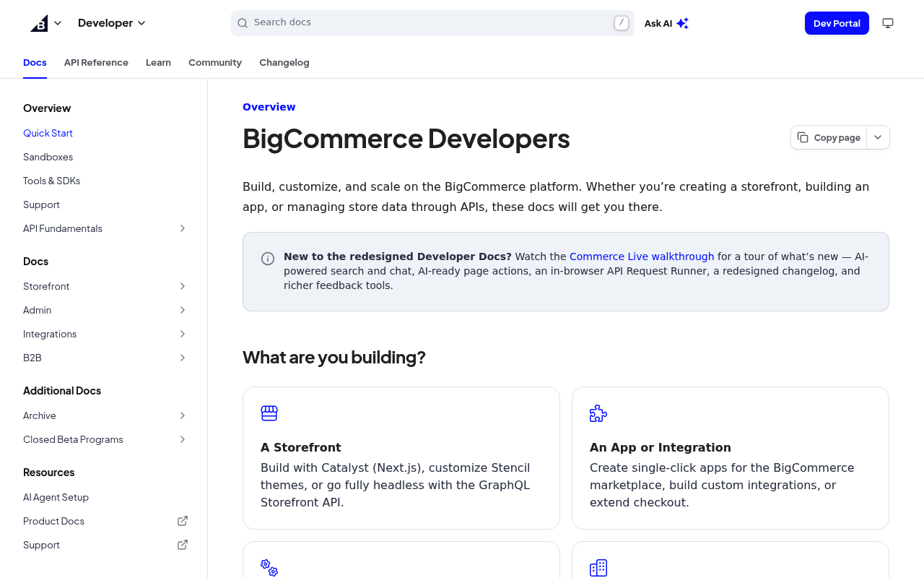924x578 pixels.
Task: Click the 'What are you building?' heading
Action: click(334, 358)
